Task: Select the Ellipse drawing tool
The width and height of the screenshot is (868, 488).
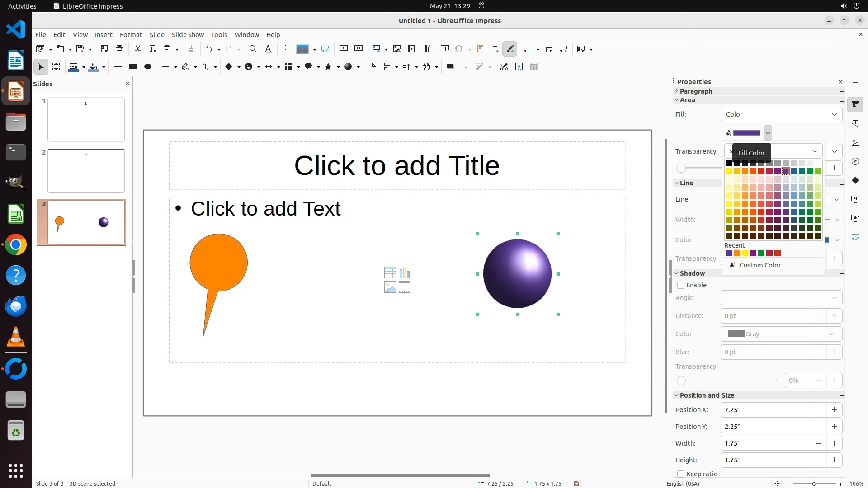Action: point(147,67)
